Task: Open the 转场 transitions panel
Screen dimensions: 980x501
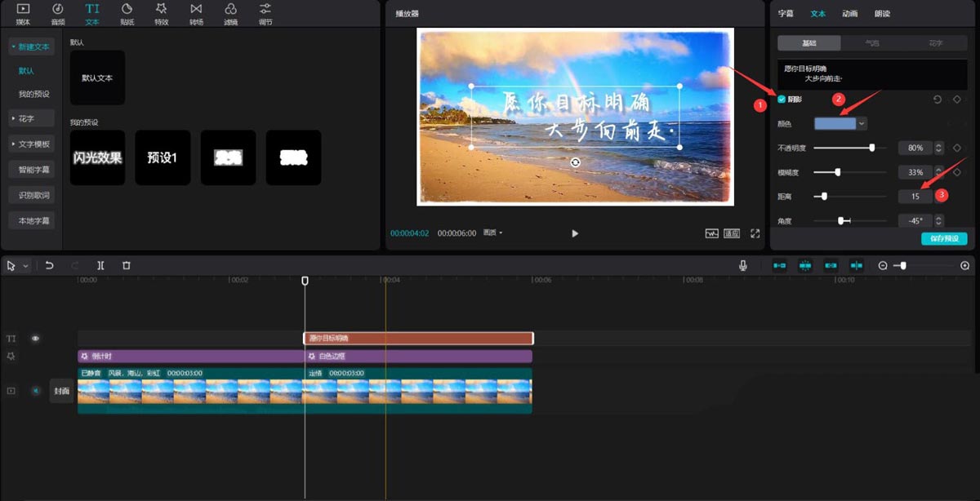Action: tap(195, 13)
